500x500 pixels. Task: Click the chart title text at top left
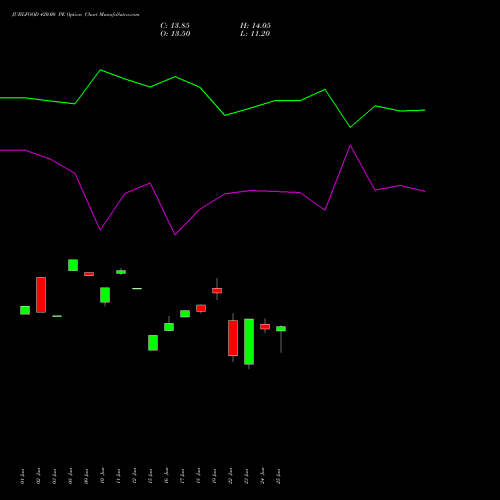click(76, 15)
